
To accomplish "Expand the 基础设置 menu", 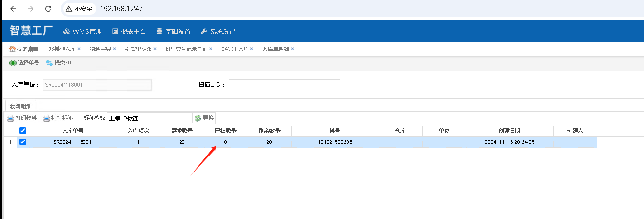I will [x=173, y=31].
